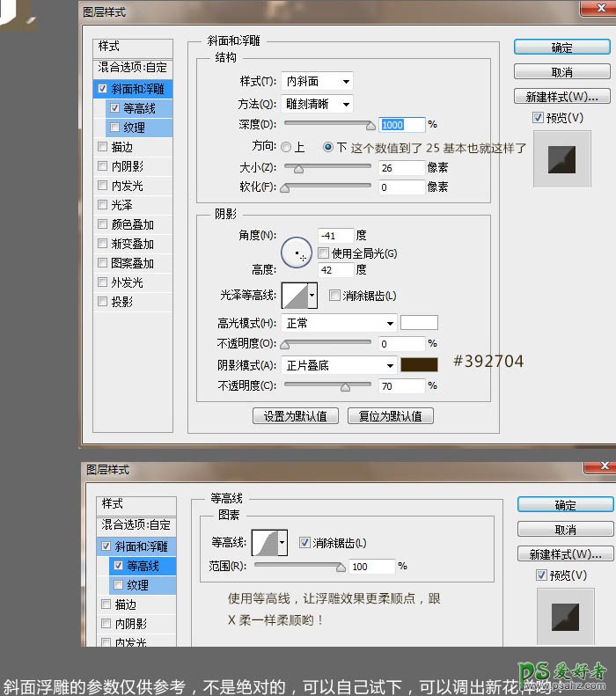Click 大小 slider handle

[298, 169]
